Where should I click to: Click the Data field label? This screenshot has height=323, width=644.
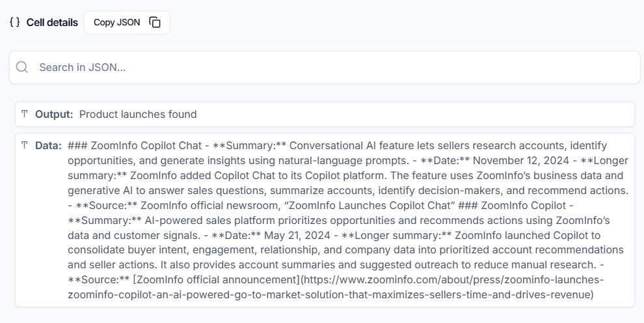[48, 145]
